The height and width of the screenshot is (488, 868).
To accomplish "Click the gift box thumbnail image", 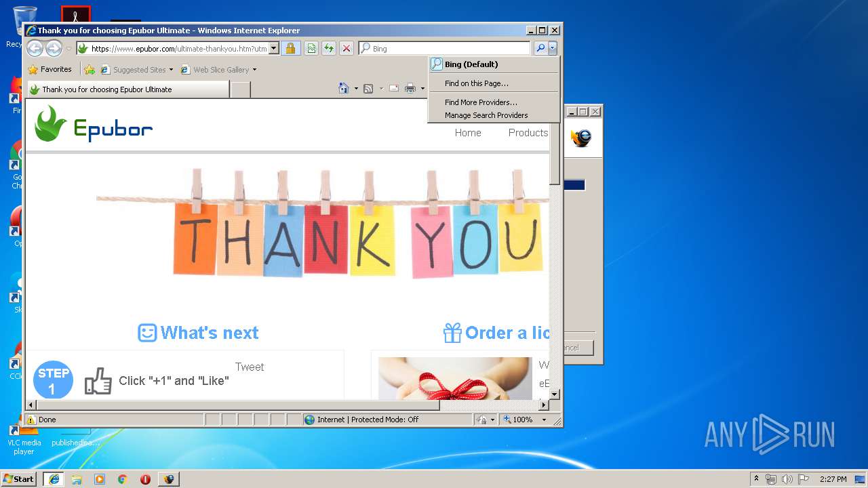I will click(455, 379).
